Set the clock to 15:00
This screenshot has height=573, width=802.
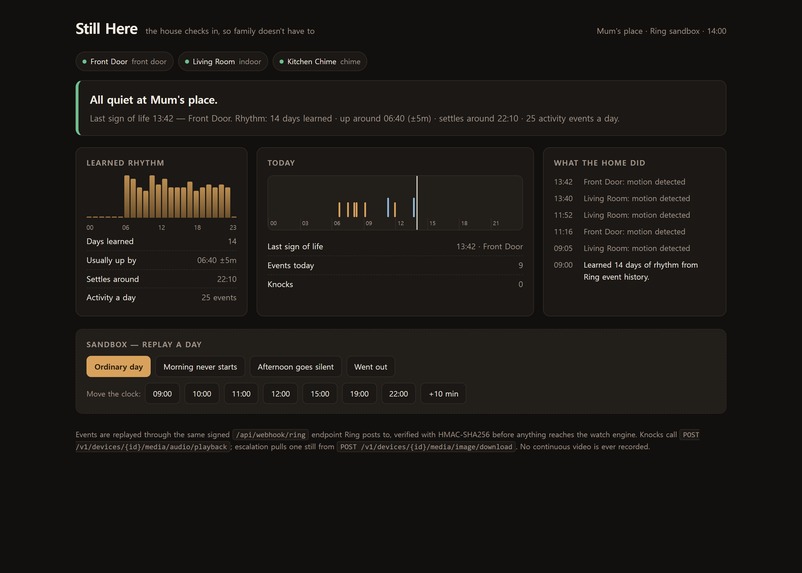point(320,394)
